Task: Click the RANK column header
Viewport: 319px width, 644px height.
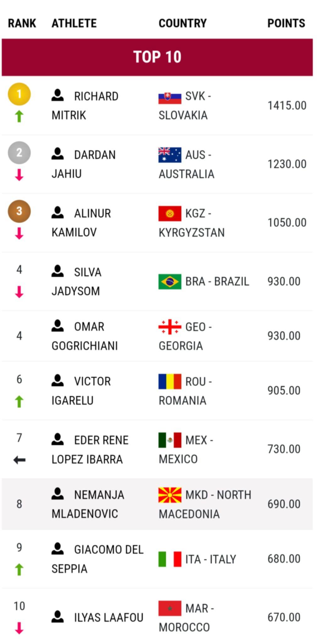Action: (x=22, y=23)
